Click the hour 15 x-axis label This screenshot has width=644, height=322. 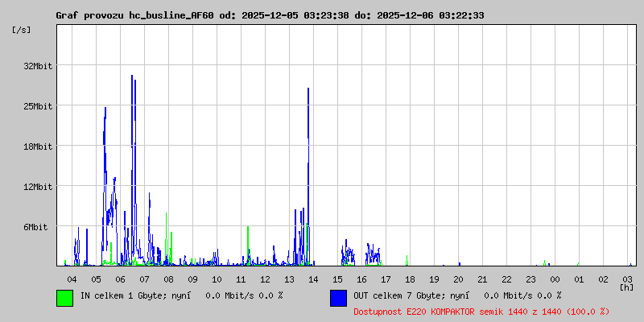[337, 279]
